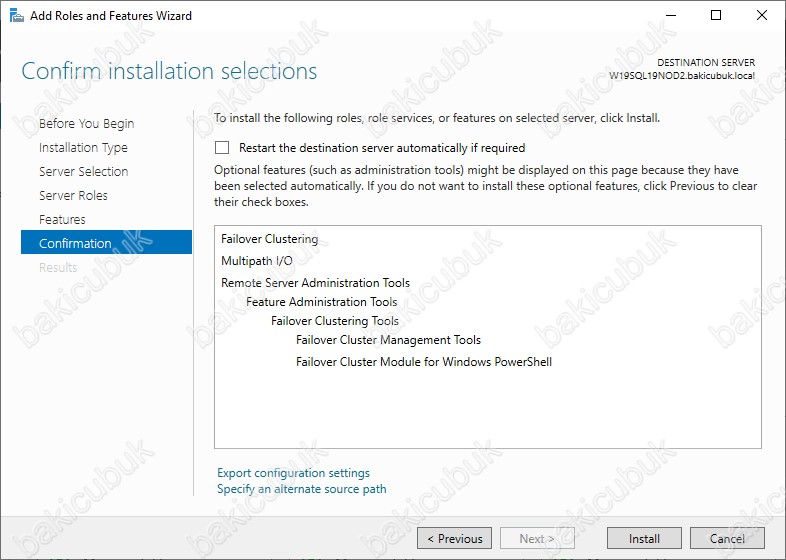Open Specify an alternate source path link
The image size is (786, 560).
click(301, 489)
